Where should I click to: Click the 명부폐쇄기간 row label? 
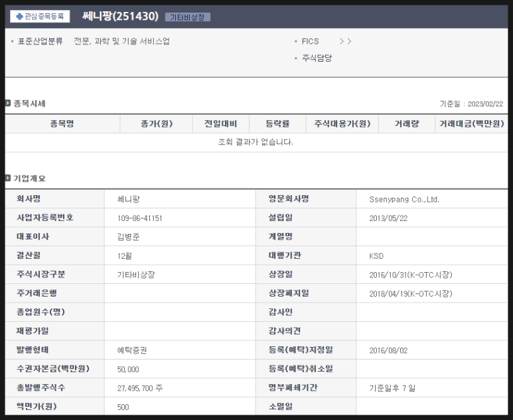(x=293, y=388)
